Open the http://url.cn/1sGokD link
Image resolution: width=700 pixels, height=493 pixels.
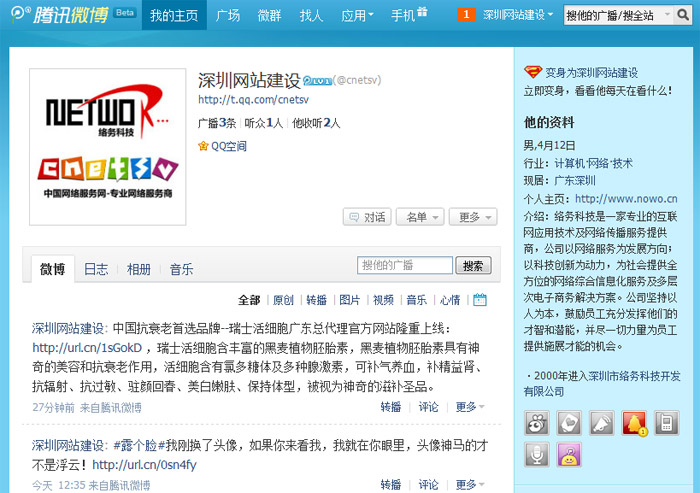(x=87, y=347)
